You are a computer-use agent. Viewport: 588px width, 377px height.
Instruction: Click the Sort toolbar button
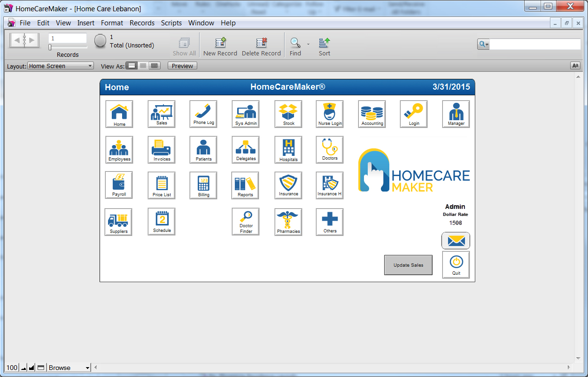[325, 47]
